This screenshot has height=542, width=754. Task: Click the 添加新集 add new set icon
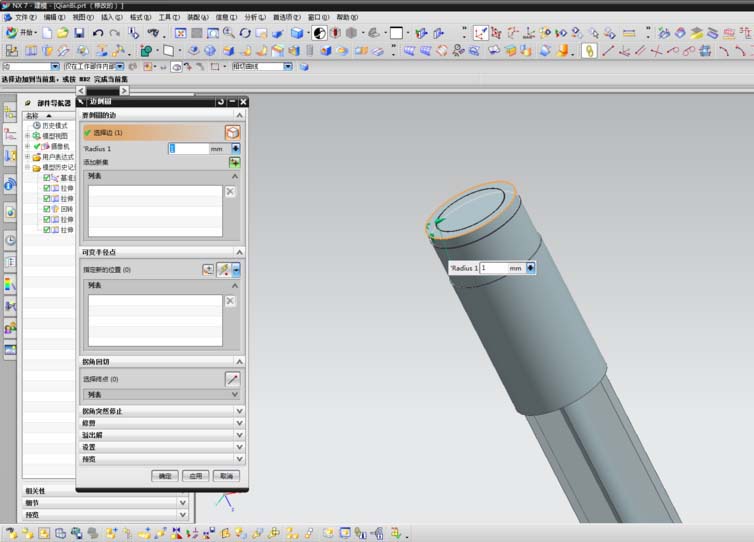(x=234, y=163)
